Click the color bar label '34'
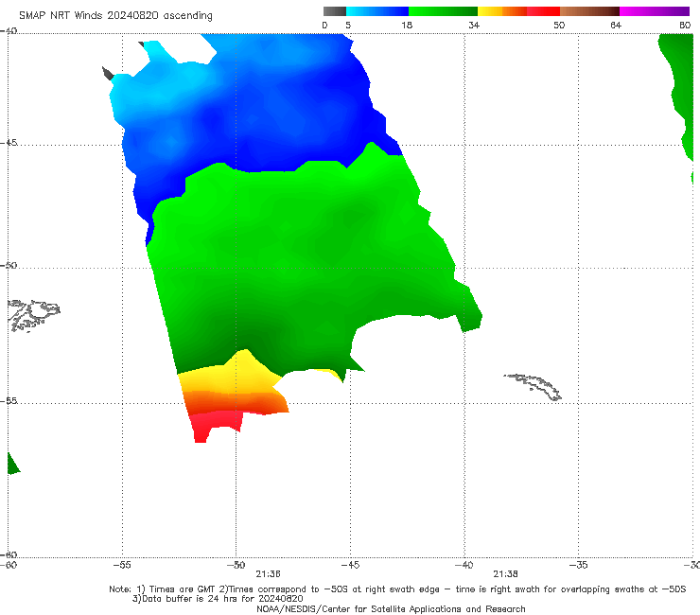 point(474,26)
